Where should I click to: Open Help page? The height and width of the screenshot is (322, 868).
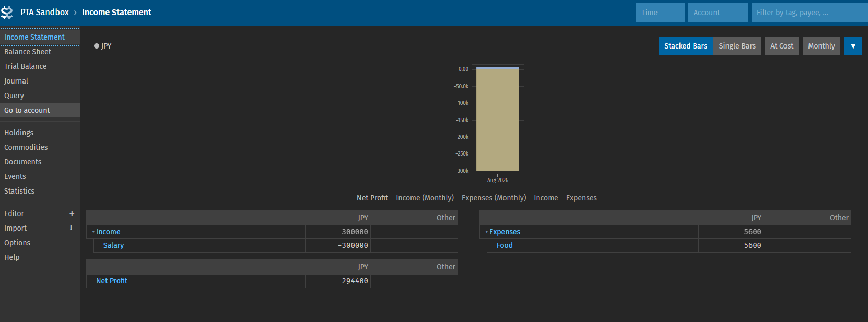40,257
